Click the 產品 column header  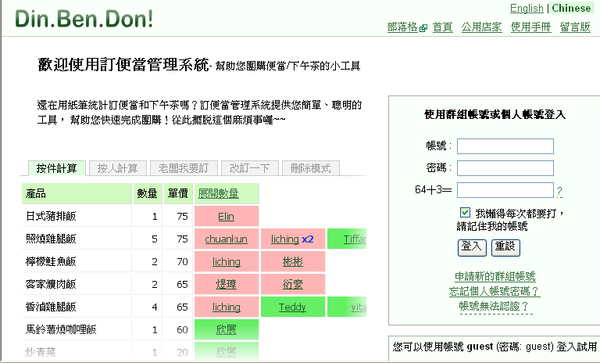77,194
